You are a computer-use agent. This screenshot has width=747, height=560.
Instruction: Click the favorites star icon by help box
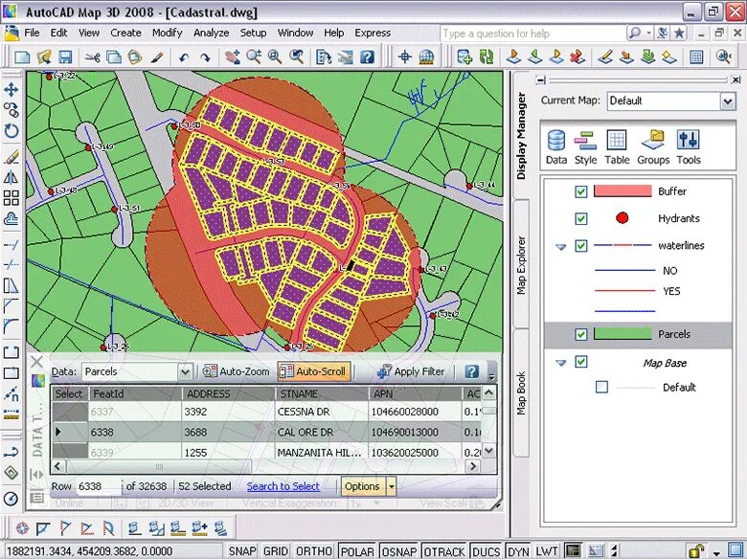tap(679, 33)
